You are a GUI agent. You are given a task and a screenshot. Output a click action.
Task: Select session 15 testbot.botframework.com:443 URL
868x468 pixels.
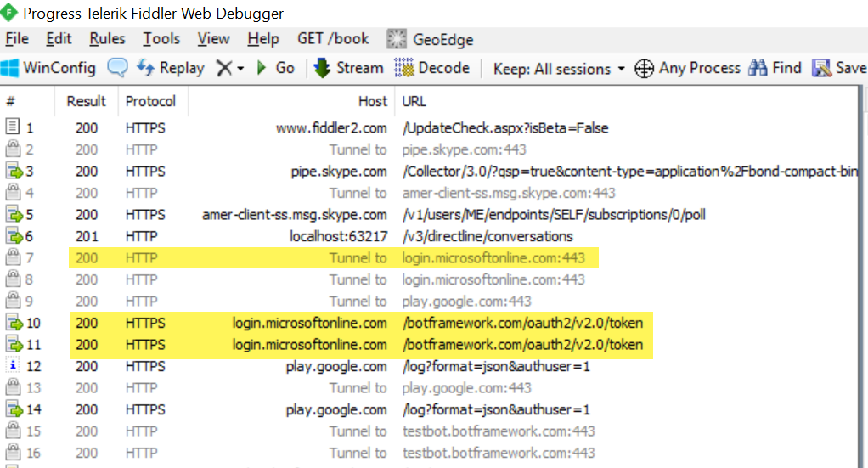499,431
